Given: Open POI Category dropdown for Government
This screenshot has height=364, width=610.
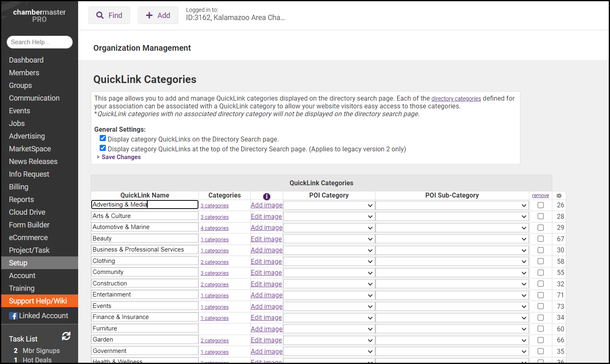Looking at the screenshot, I should coord(329,352).
